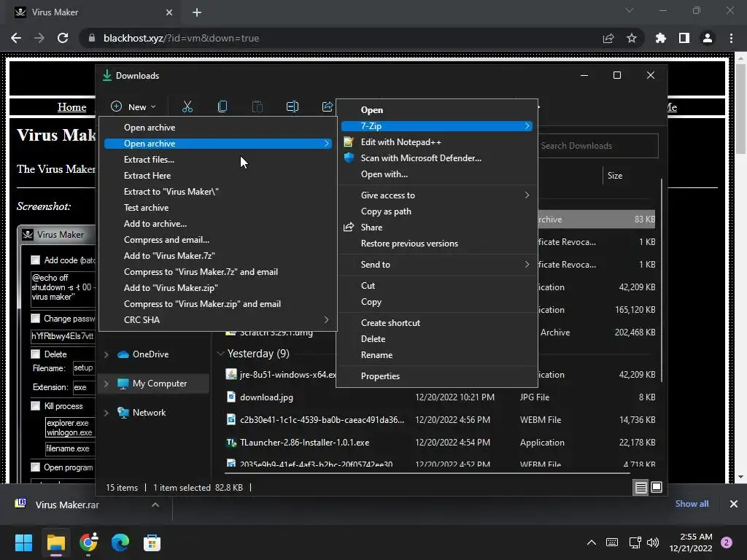Open Virus Maker.rar download item
The image size is (747, 560).
(x=66, y=505)
